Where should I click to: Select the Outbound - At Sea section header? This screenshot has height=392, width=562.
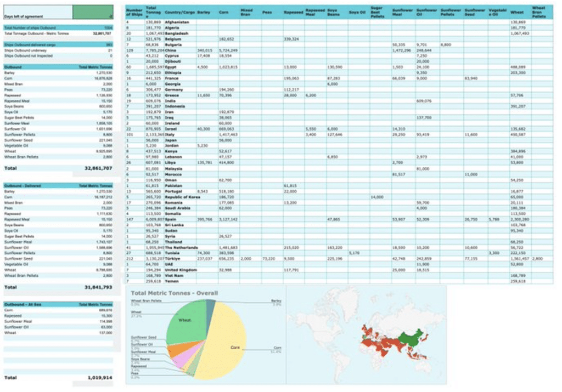point(23,305)
